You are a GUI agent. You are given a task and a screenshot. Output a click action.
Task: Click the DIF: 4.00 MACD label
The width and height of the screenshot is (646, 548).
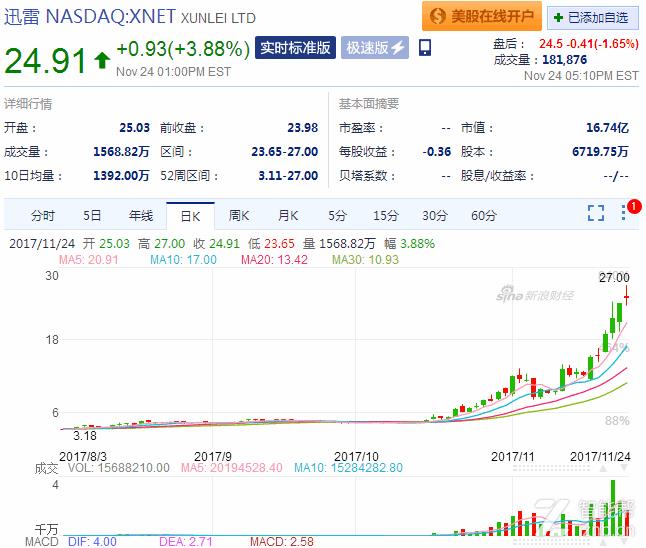[x=92, y=541]
